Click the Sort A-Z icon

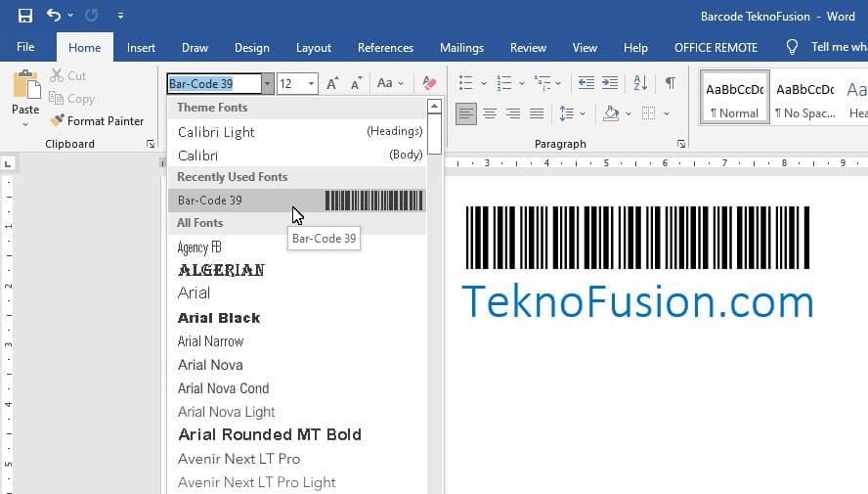[640, 83]
